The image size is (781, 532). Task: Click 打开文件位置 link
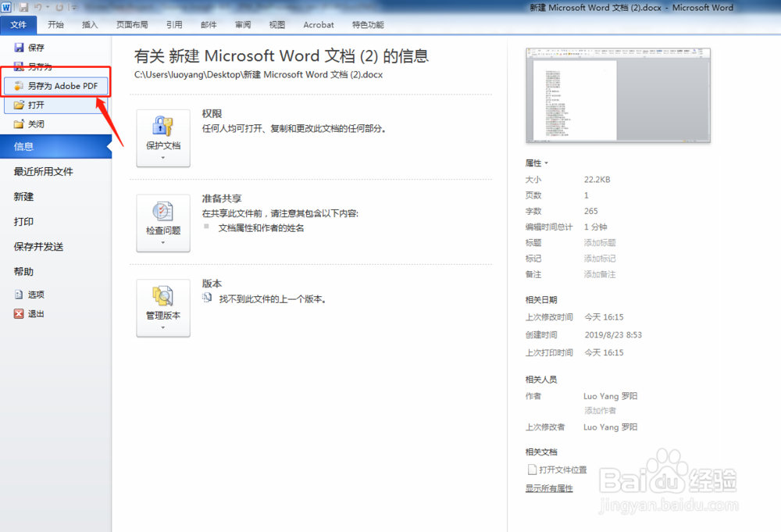(x=563, y=470)
